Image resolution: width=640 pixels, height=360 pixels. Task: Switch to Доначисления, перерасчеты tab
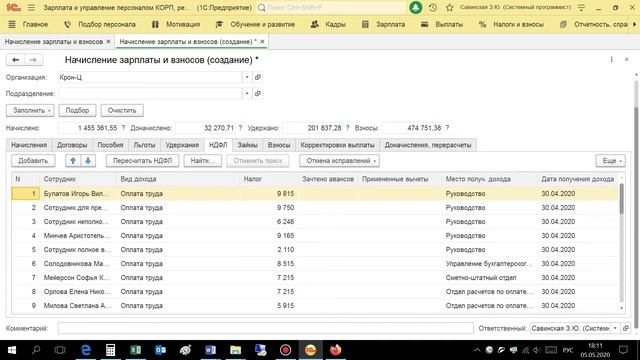pyautogui.click(x=428, y=145)
